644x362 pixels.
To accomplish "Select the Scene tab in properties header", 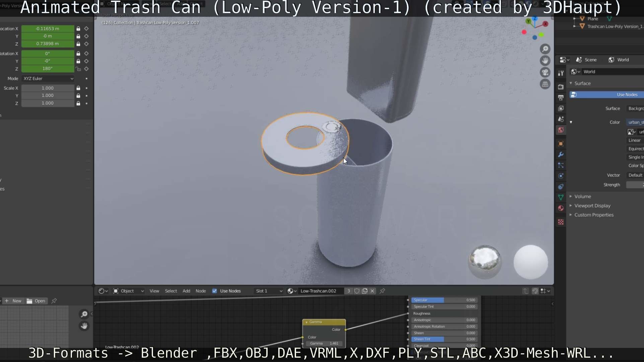I will tap(586, 60).
